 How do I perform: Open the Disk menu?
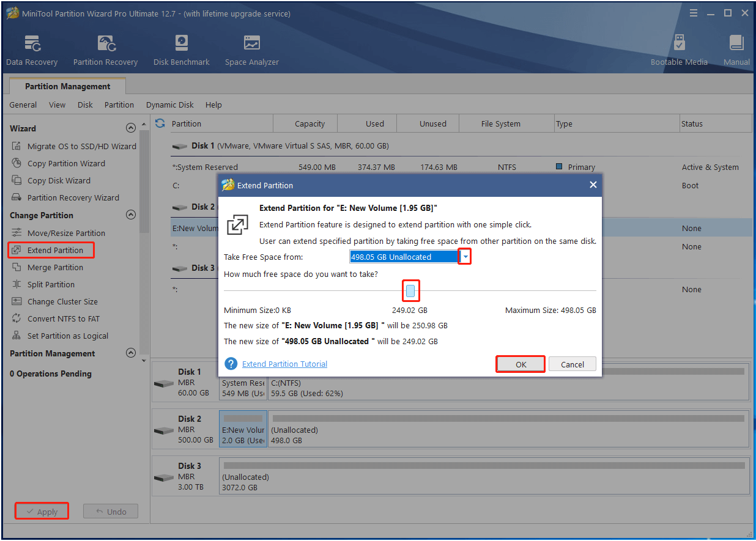(x=85, y=105)
